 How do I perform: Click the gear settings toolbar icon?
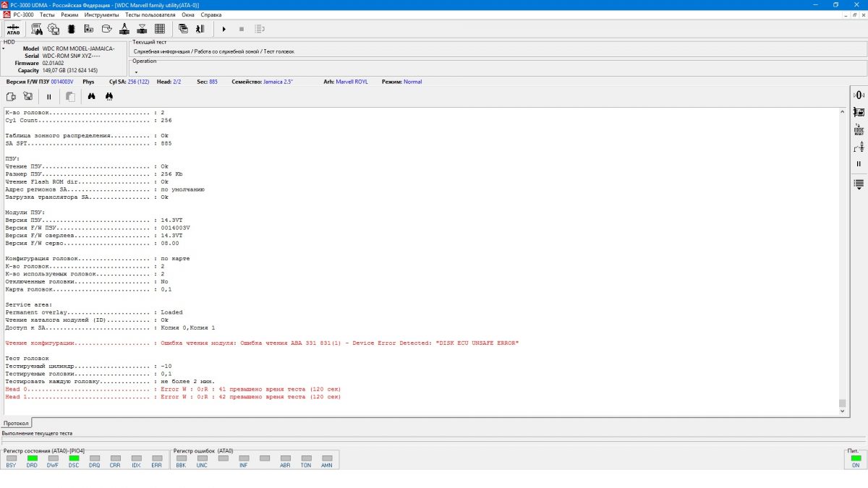[x=54, y=29]
